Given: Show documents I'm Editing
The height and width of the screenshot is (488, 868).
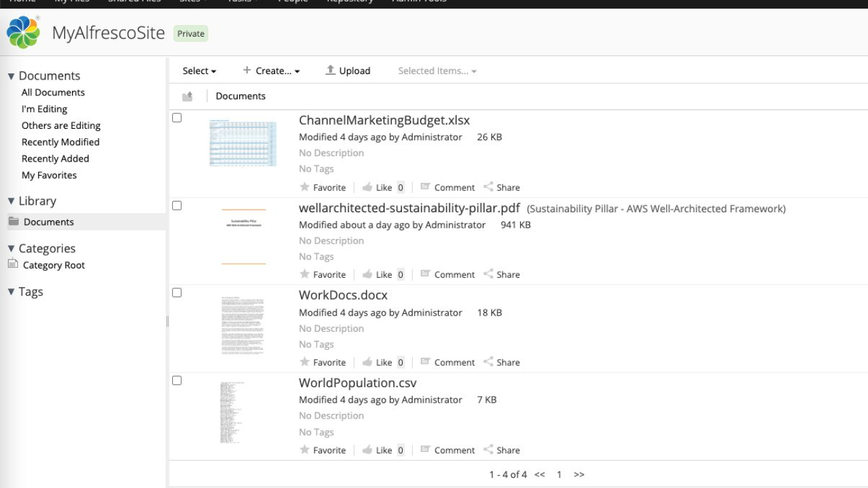Looking at the screenshot, I should pyautogui.click(x=44, y=109).
